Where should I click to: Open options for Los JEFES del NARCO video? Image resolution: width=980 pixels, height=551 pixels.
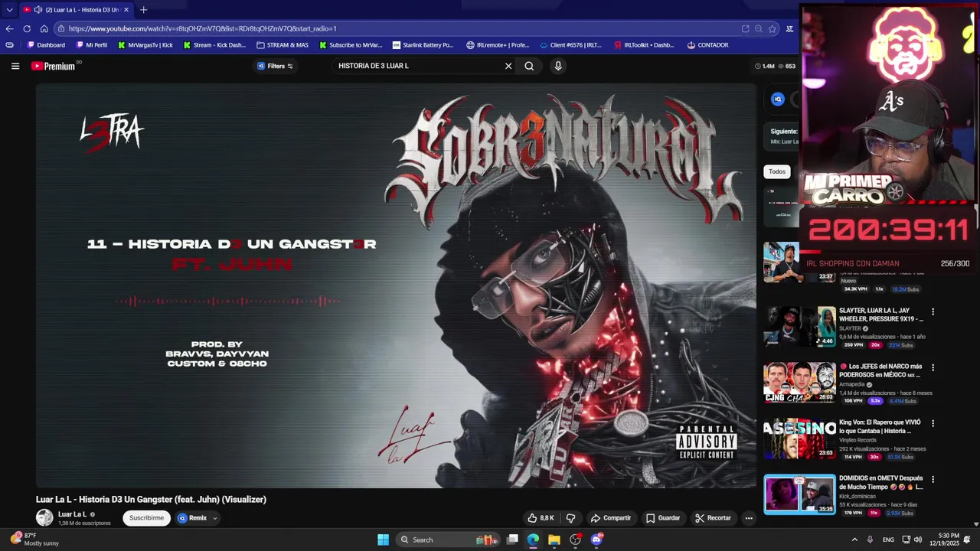[933, 368]
